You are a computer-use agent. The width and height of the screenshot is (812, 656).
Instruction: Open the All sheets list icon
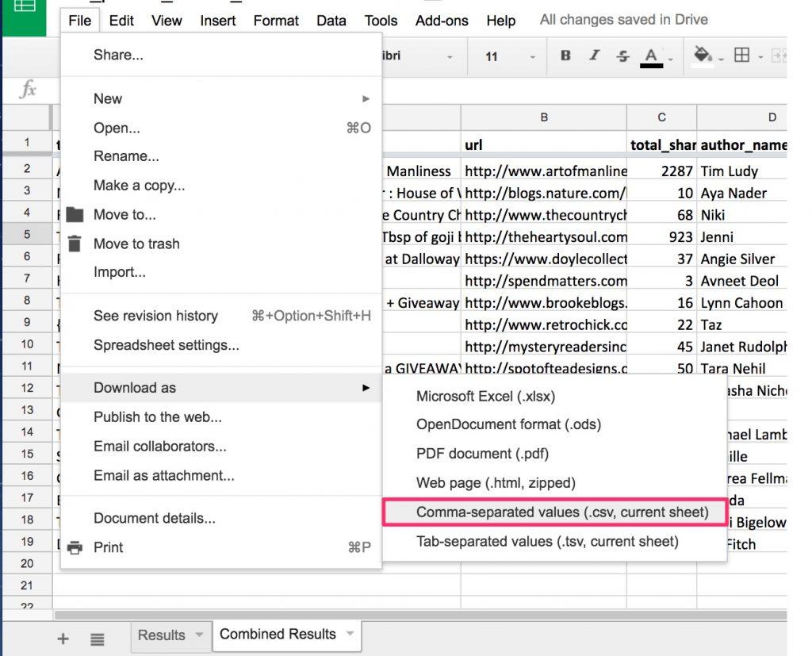(x=97, y=638)
